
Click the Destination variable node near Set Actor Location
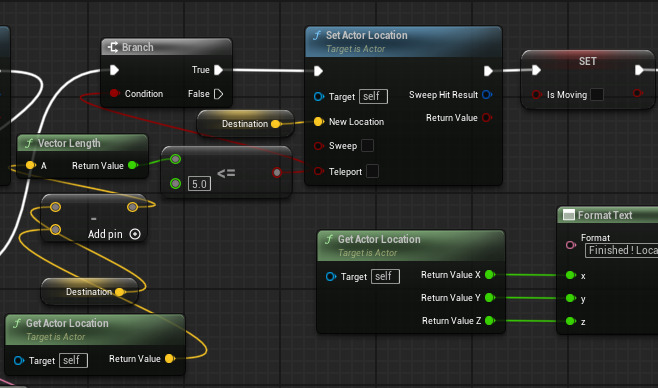coord(245,124)
